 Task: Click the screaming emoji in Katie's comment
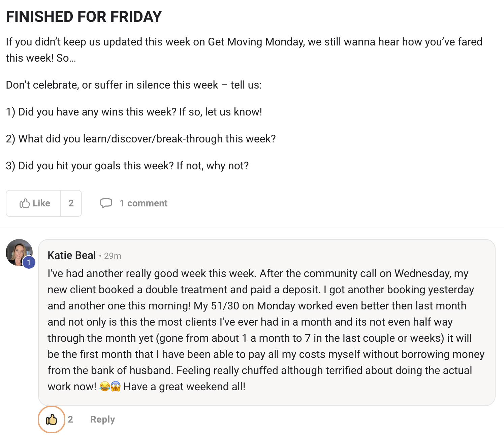click(x=116, y=387)
